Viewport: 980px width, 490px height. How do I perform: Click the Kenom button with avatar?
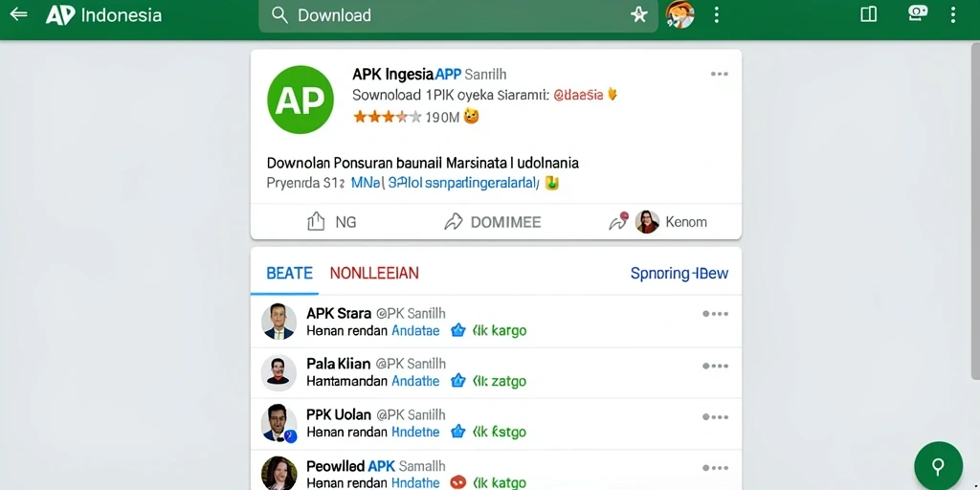point(671,222)
